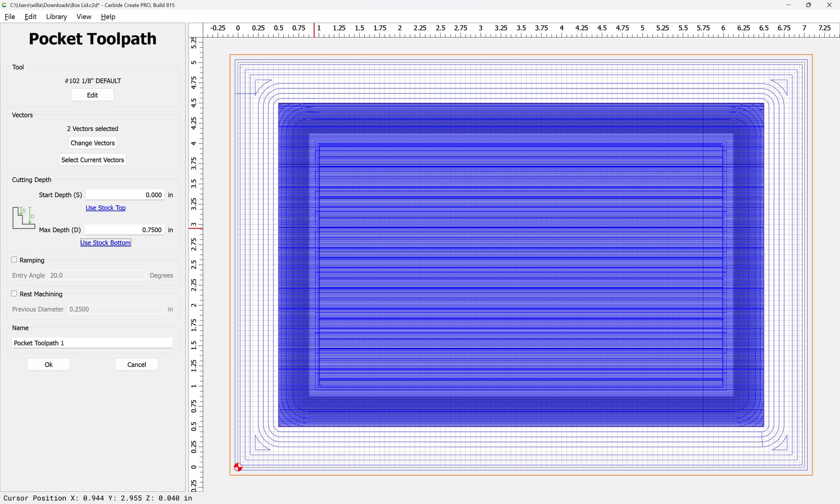840x504 pixels.
Task: Click the cutting depth diagram icon
Action: 24,218
